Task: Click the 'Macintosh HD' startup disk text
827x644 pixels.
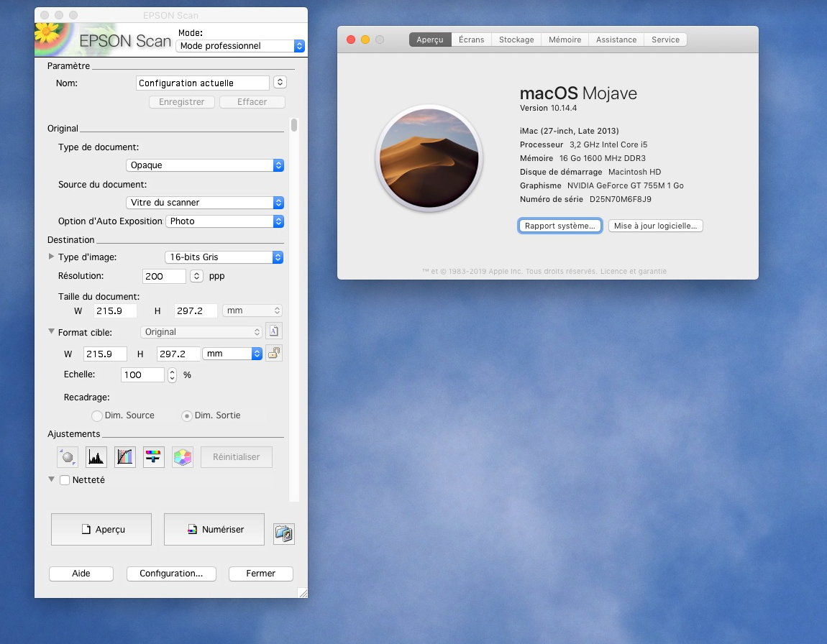Action: click(634, 172)
